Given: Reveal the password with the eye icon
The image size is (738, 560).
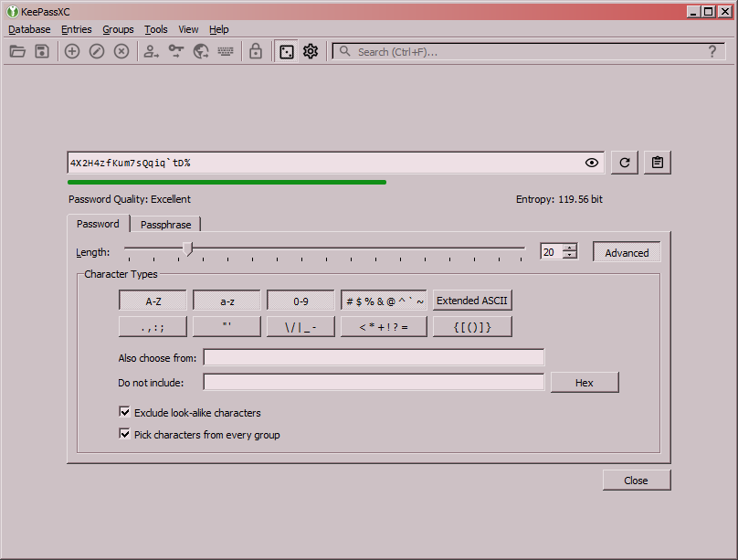Looking at the screenshot, I should click(591, 162).
